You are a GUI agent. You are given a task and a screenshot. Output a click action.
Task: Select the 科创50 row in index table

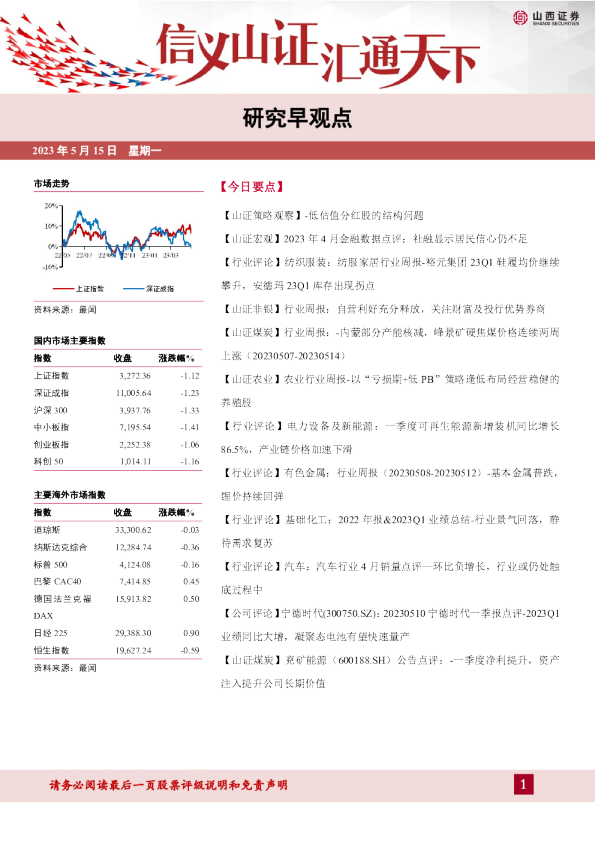(x=117, y=461)
